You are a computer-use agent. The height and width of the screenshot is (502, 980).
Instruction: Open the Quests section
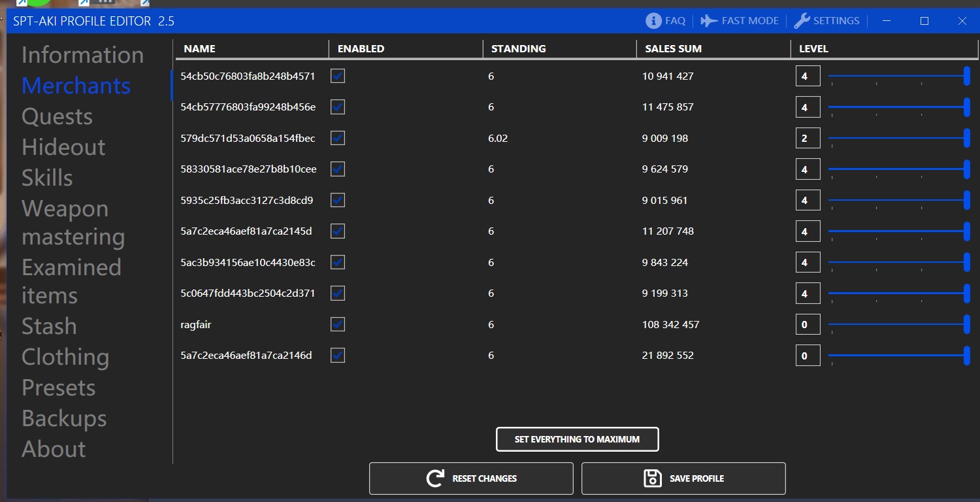click(x=57, y=116)
